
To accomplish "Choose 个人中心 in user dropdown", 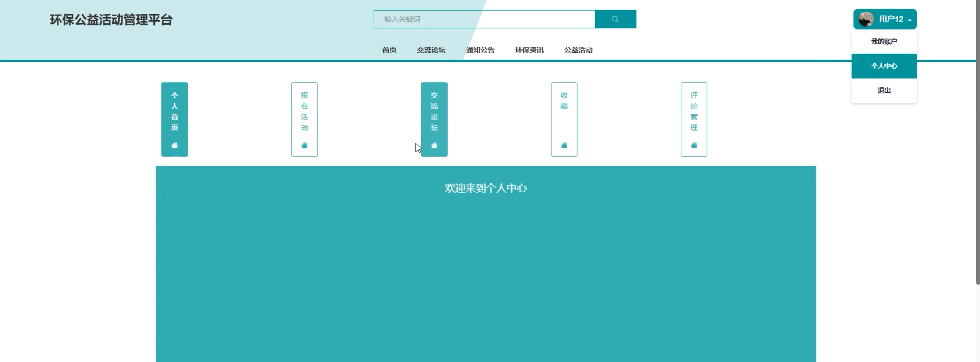I will pos(884,66).
